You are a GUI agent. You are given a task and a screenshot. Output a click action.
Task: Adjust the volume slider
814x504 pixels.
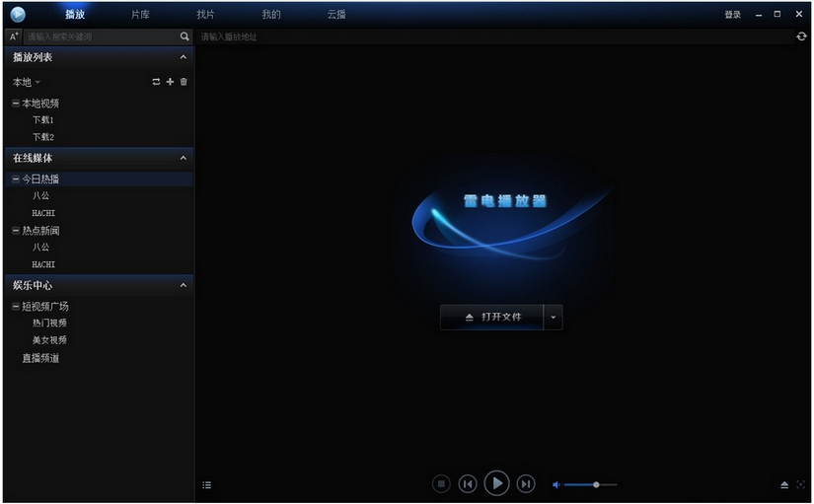point(591,485)
